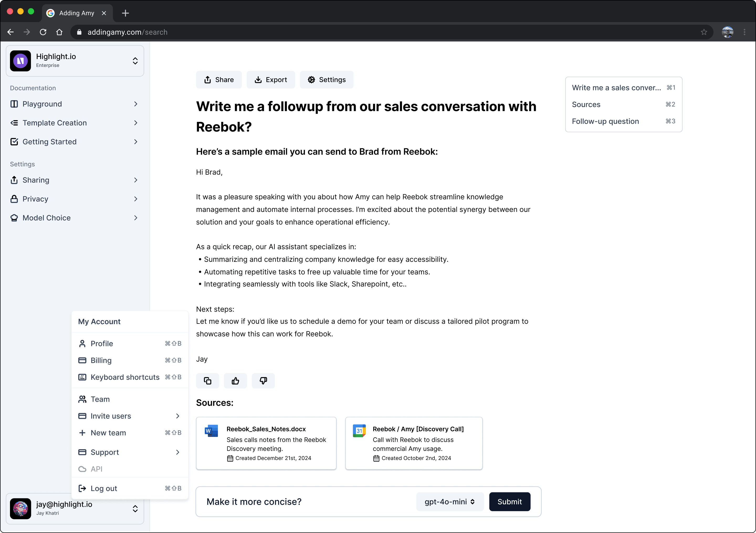Screen dimensions: 756x533
Task: Open a new browser tab with plus icon
Action: 125,13
